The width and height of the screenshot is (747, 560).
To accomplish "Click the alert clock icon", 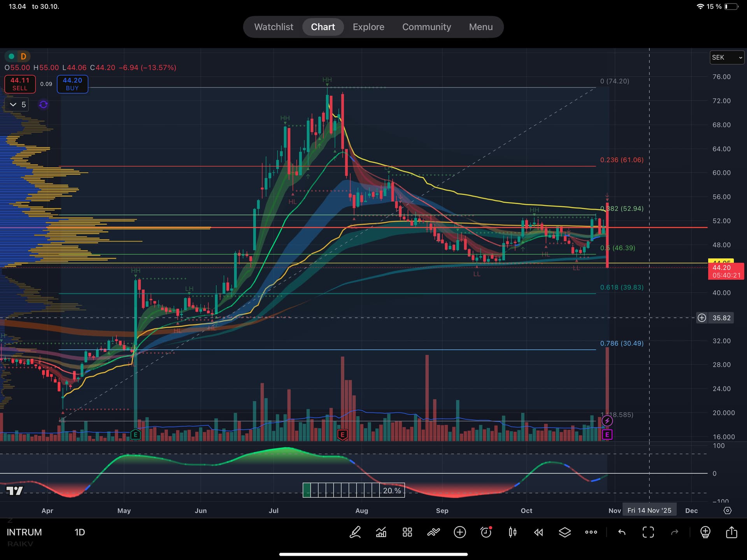I will point(486,532).
